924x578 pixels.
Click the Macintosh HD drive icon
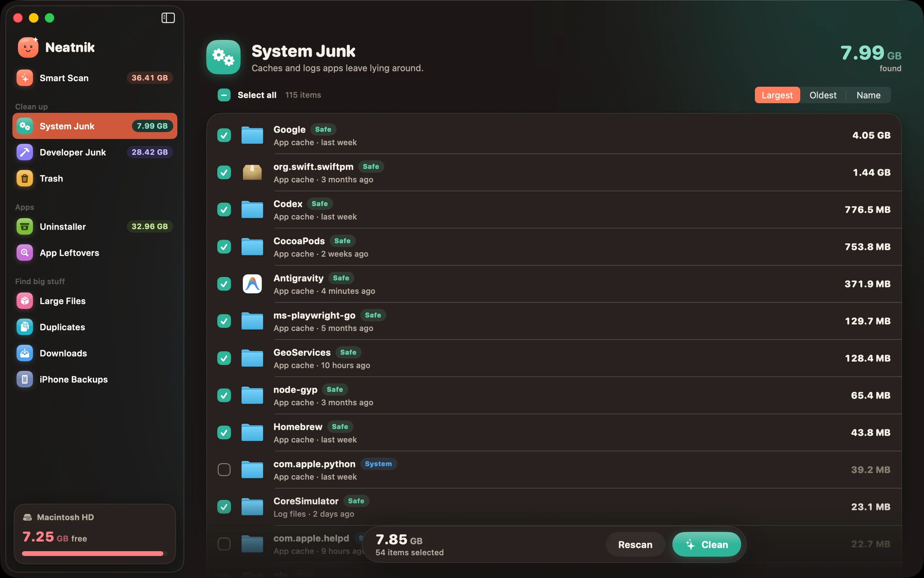(28, 517)
